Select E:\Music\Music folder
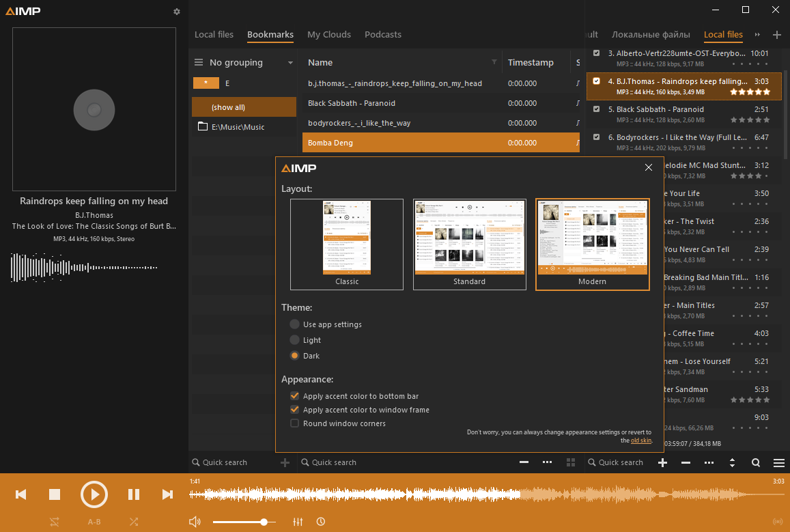This screenshot has height=532, width=790. (244, 127)
